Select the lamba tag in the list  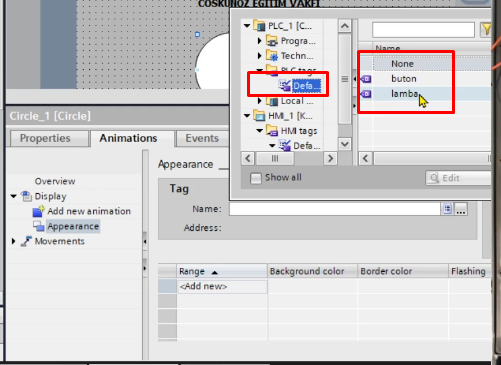404,94
